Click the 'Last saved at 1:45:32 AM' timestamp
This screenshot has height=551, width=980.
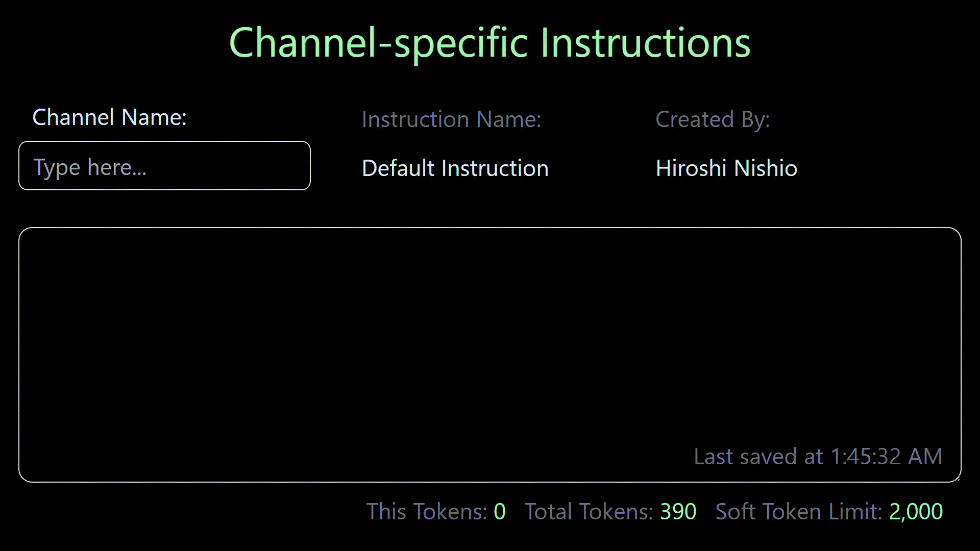pyautogui.click(x=818, y=457)
